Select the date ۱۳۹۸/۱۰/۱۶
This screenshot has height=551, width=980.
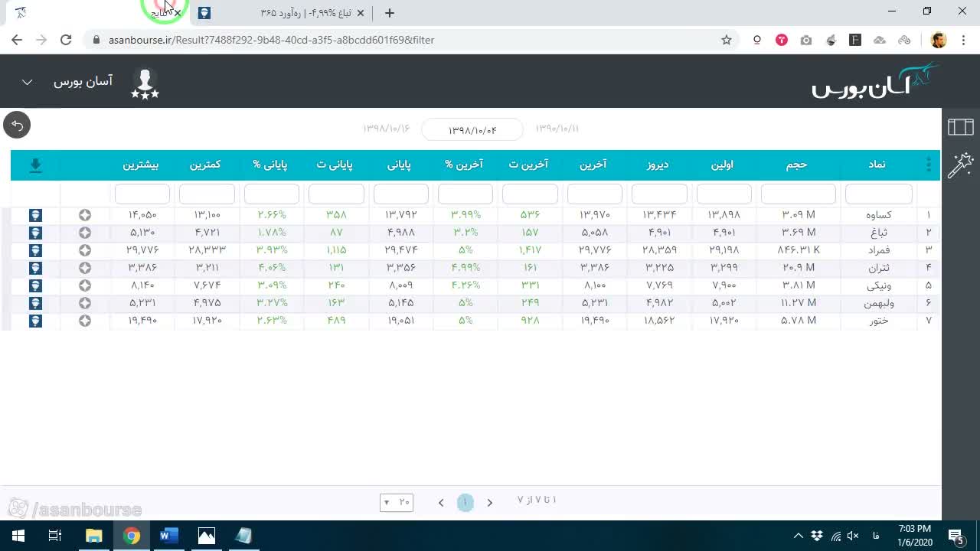coord(387,129)
